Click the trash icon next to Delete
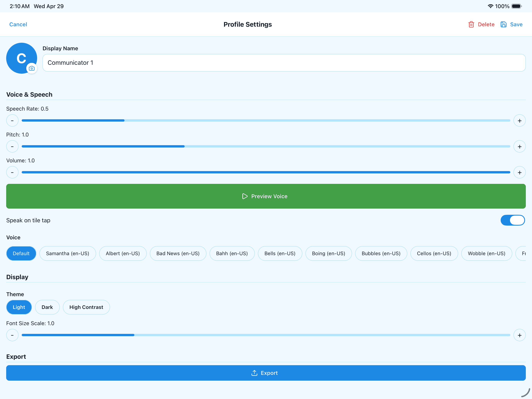 pyautogui.click(x=471, y=24)
